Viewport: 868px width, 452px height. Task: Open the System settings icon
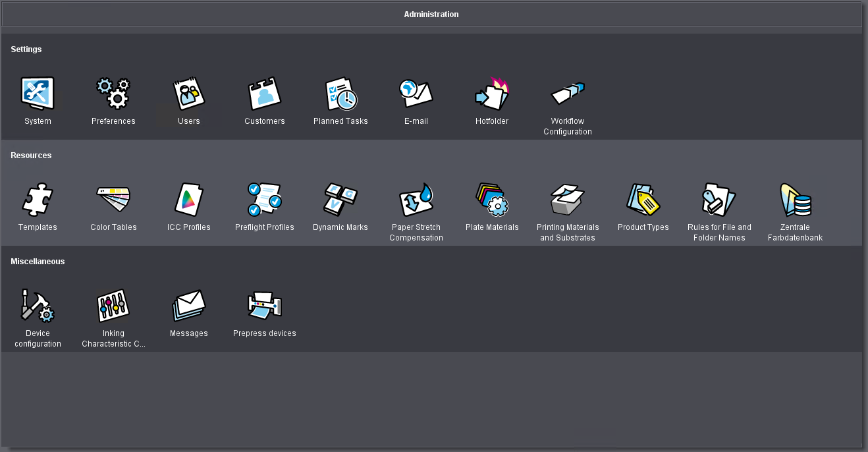[38, 94]
